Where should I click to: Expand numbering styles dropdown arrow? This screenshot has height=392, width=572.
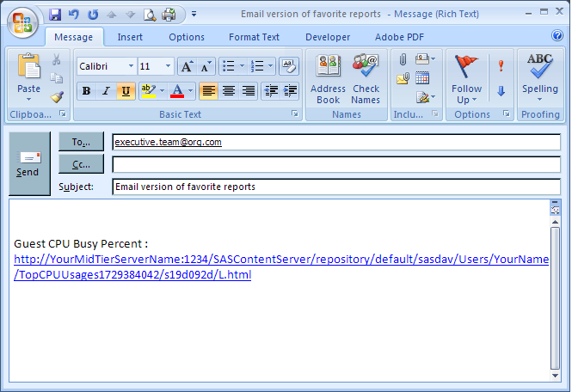coord(270,66)
